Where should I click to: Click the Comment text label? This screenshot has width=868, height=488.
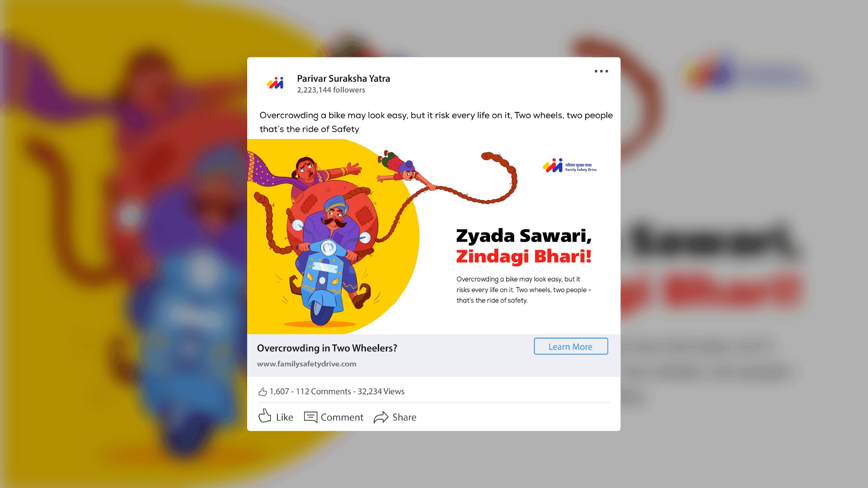point(342,417)
